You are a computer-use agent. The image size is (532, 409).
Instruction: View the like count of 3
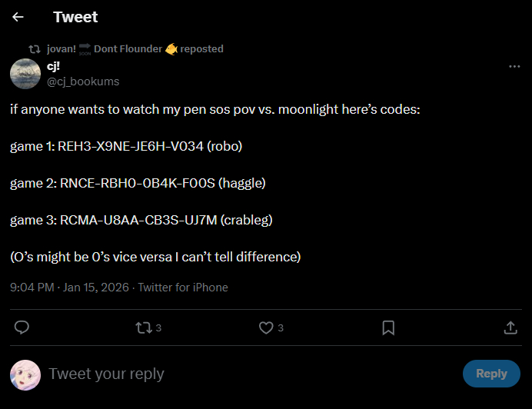coord(281,328)
